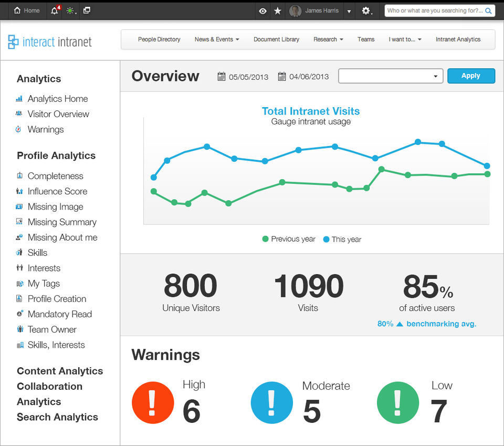This screenshot has height=446, width=504.
Task: Click the Missing Summary icon
Action: click(19, 222)
